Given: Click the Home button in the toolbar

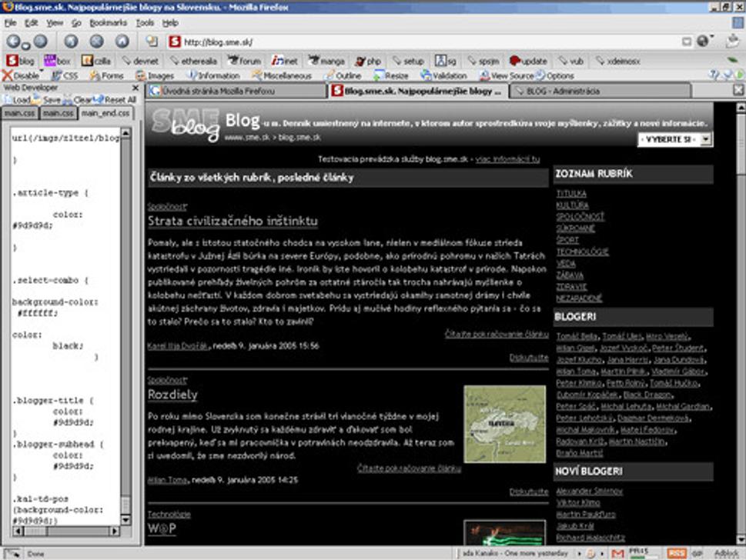Looking at the screenshot, I should point(122,42).
